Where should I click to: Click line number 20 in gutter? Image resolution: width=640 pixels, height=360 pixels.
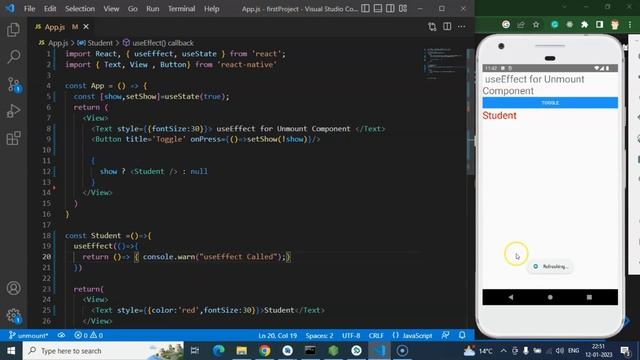tap(47, 257)
